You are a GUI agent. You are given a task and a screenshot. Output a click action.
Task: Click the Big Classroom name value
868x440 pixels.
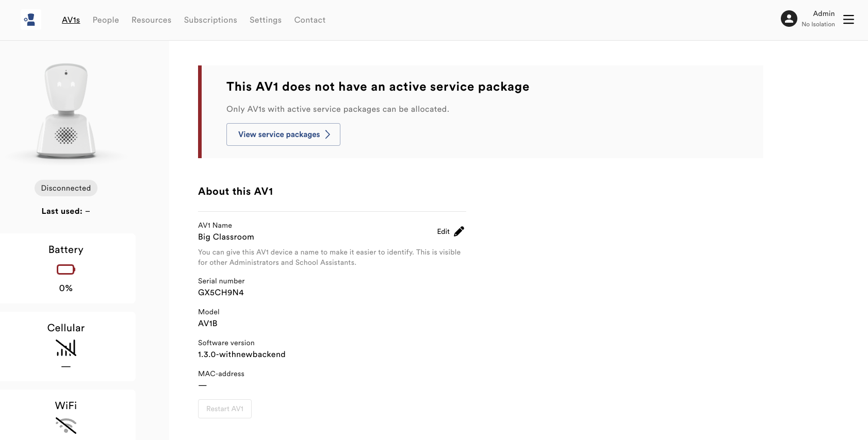pyautogui.click(x=226, y=237)
